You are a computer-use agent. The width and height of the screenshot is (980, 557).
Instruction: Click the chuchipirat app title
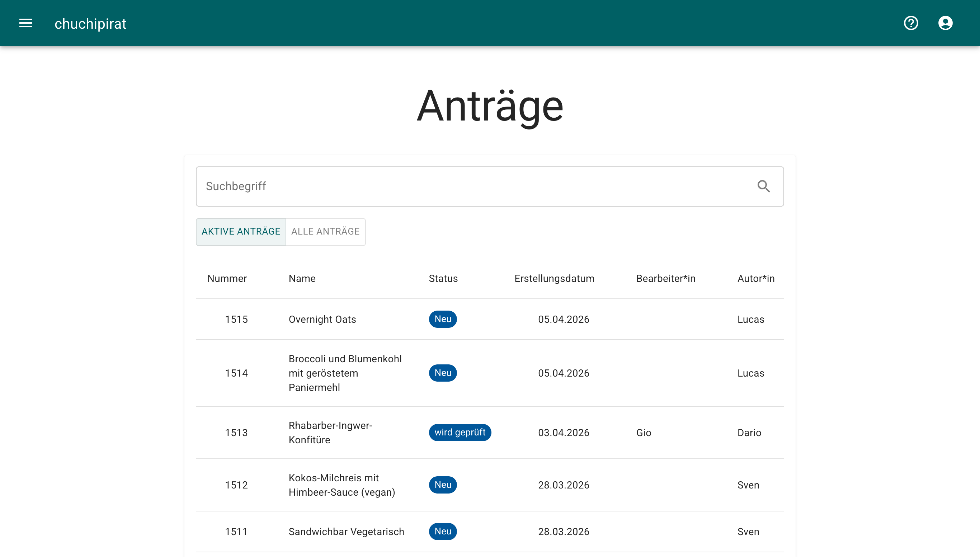click(x=90, y=24)
